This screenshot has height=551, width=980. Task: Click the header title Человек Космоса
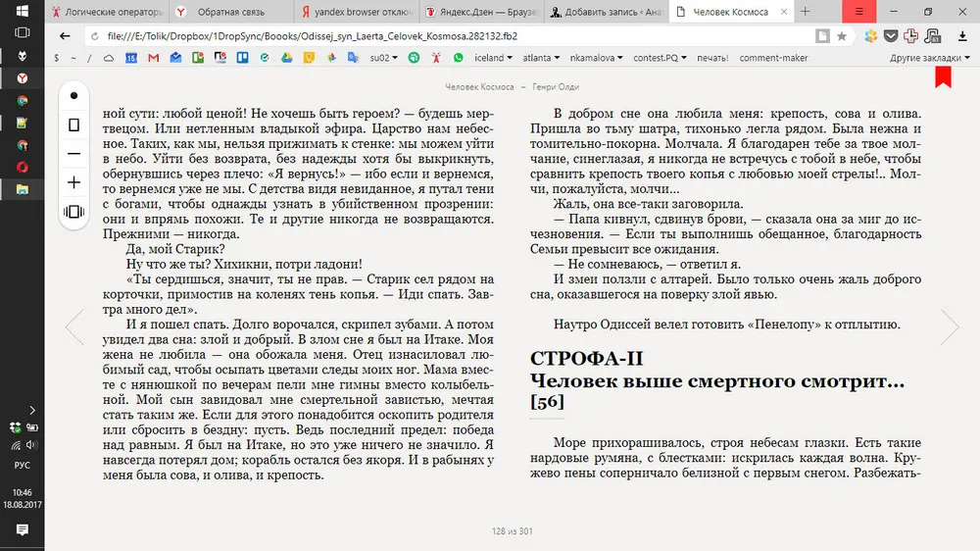(x=479, y=87)
